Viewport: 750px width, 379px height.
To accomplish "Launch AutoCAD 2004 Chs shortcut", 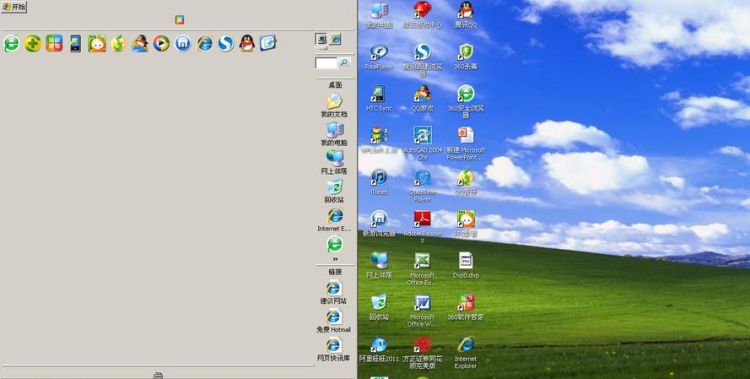I will pos(423,143).
